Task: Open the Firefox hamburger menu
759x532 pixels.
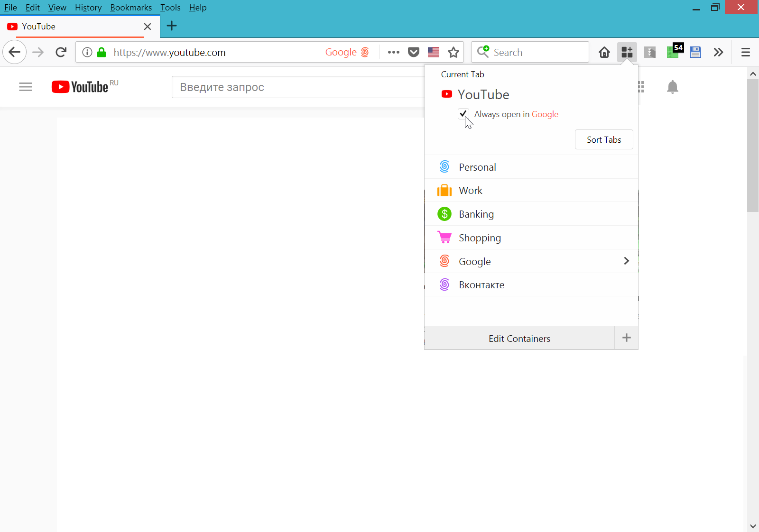Action: [745, 52]
